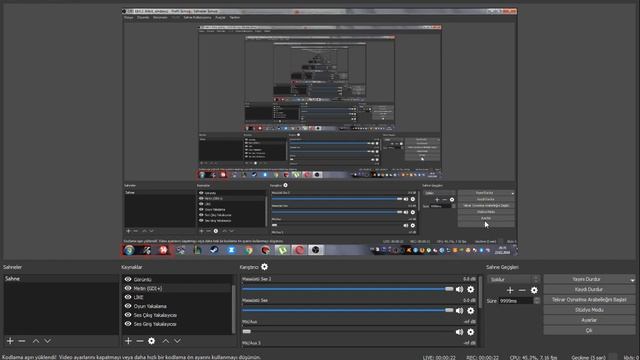640x360 pixels.
Task: Click the Karıştırıcı mixer scrollbar
Action: coord(480,292)
